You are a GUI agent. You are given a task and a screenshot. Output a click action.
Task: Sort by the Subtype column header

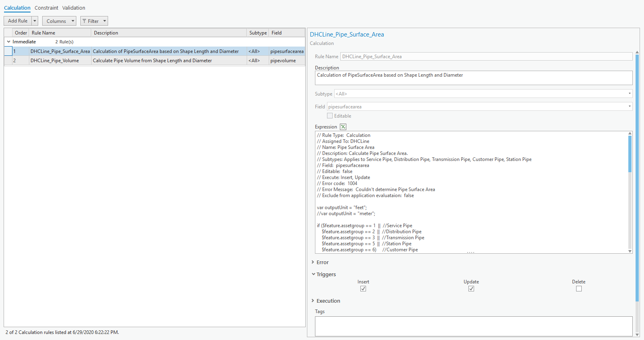[258, 33]
